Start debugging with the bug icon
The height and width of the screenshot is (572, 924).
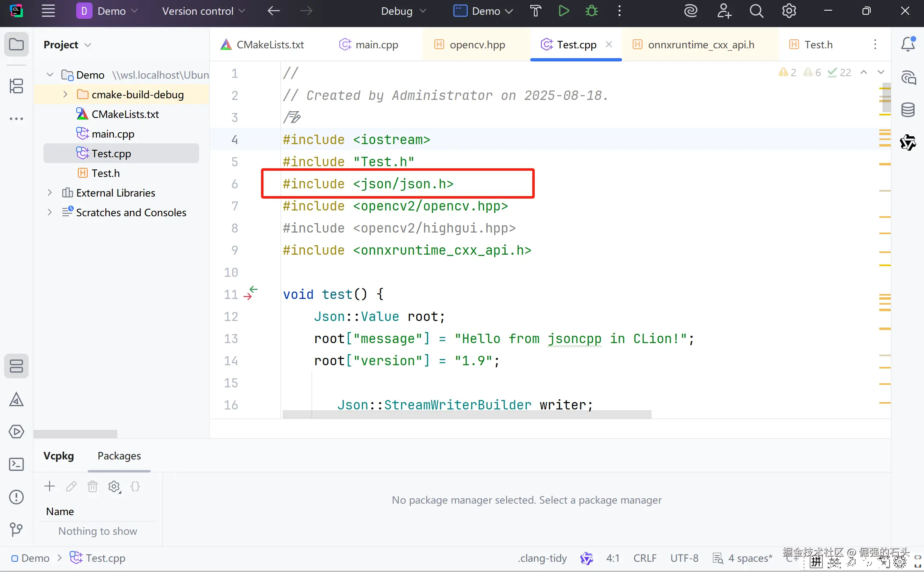point(591,11)
